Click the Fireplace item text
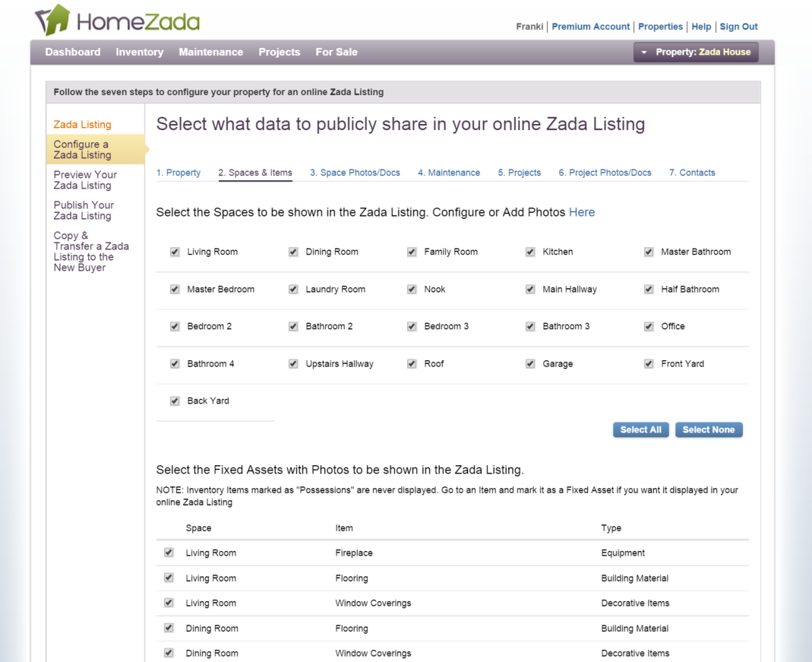 [x=354, y=553]
